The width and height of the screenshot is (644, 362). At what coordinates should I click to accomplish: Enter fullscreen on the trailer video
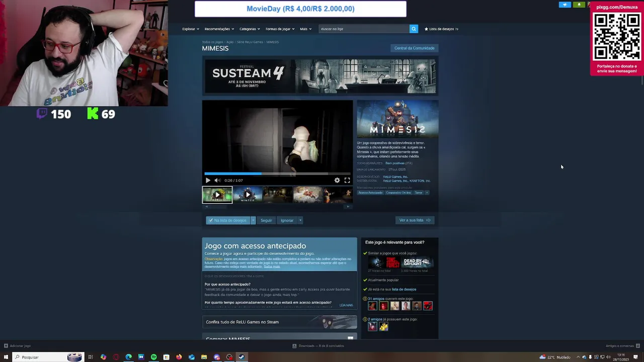(x=347, y=180)
